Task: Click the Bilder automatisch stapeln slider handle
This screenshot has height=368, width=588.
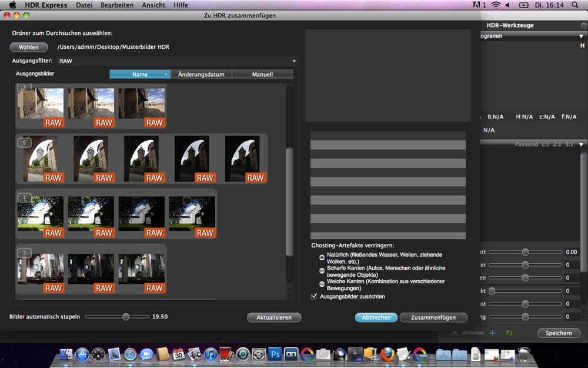Action: [x=126, y=317]
